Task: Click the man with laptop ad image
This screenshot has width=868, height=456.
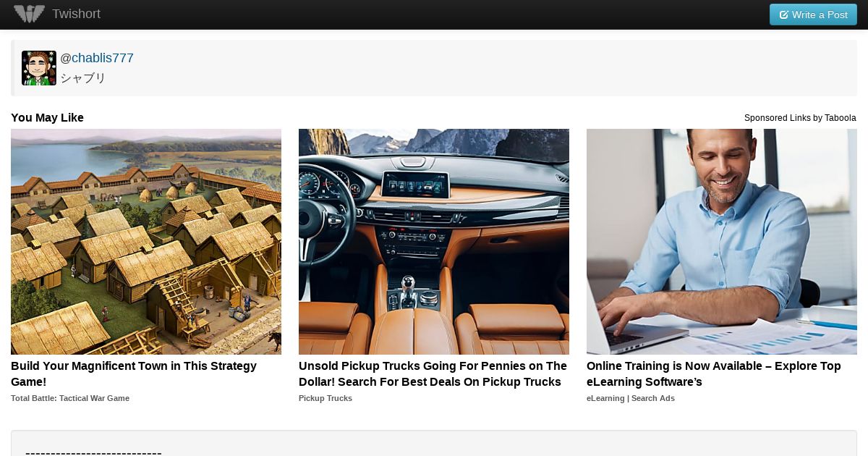Action: coord(722,242)
